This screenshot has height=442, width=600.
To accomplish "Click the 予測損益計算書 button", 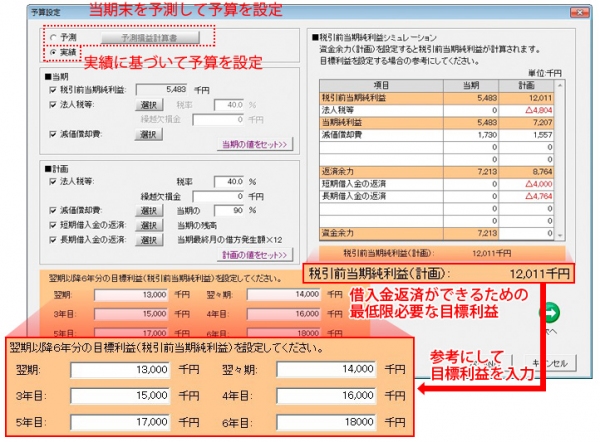I will [x=150, y=38].
